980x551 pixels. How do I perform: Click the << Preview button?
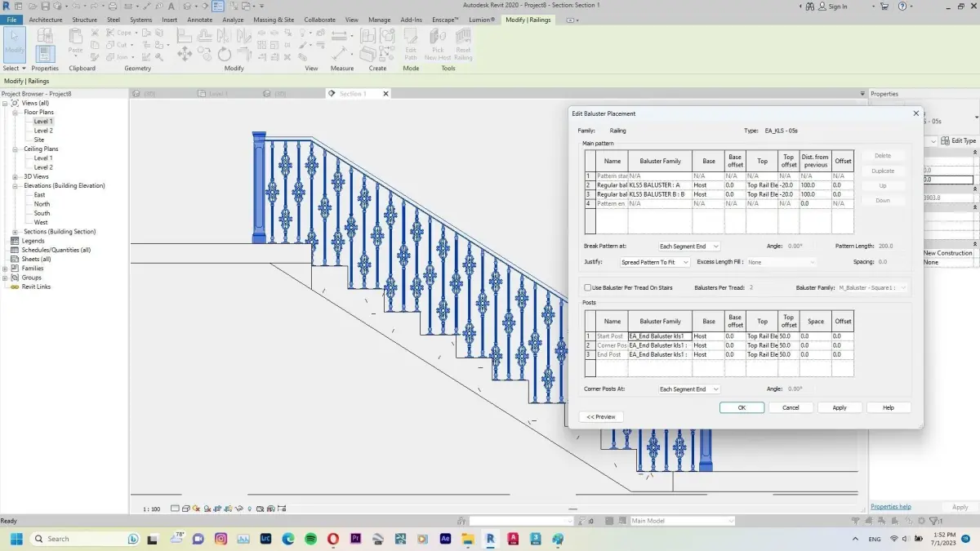pyautogui.click(x=601, y=416)
